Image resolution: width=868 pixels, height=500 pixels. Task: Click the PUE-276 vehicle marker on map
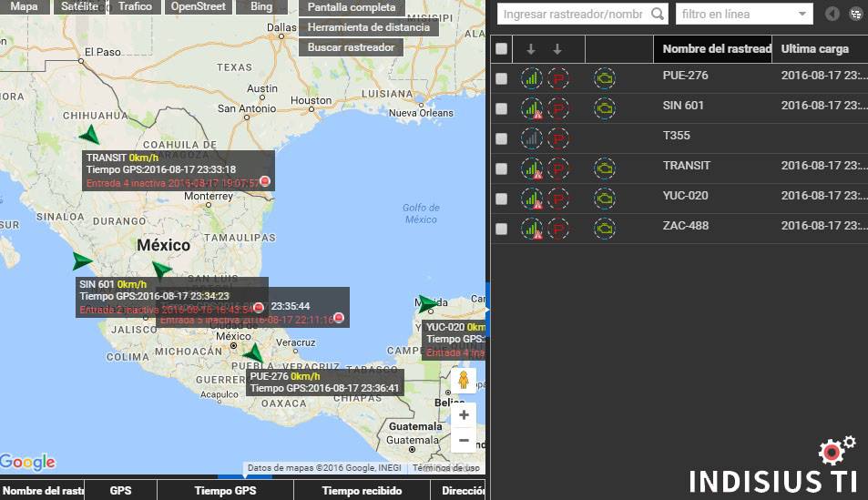[x=254, y=353]
